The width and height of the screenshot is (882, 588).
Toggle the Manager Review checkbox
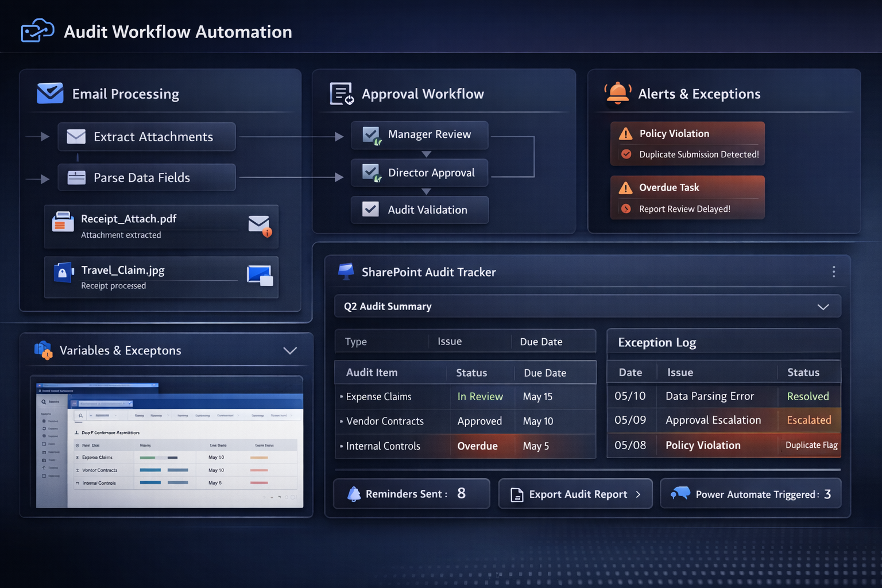[x=372, y=135]
